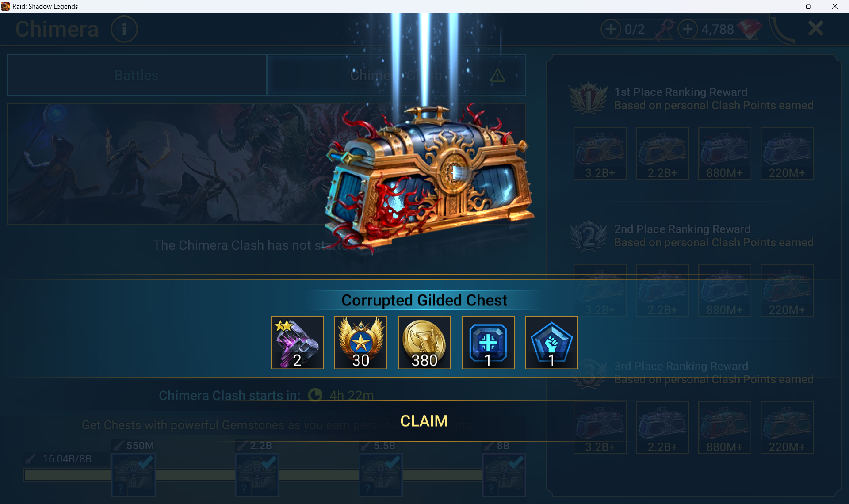Image resolution: width=849 pixels, height=504 pixels.
Task: View the 1st Place 3.2B+ reward chest
Action: [x=600, y=153]
